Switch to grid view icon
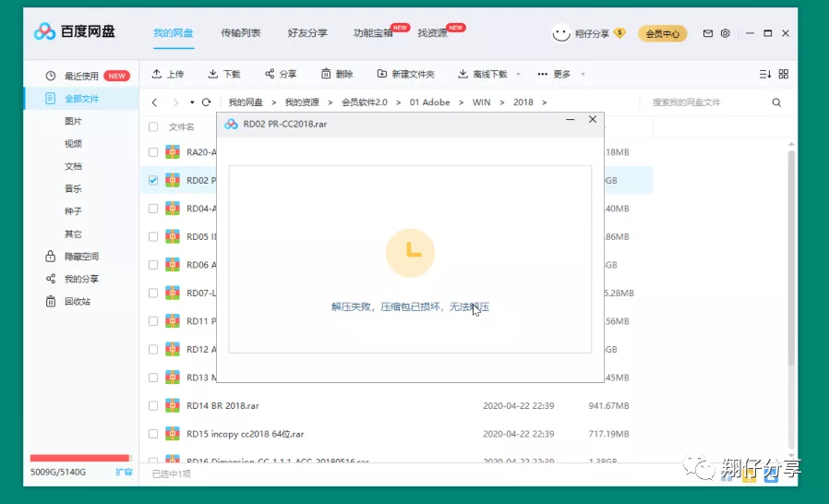 [784, 74]
